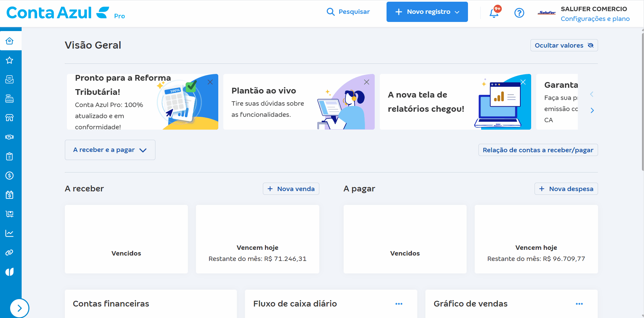
Task: Click the Visão Geral heading
Action: pyautogui.click(x=93, y=45)
